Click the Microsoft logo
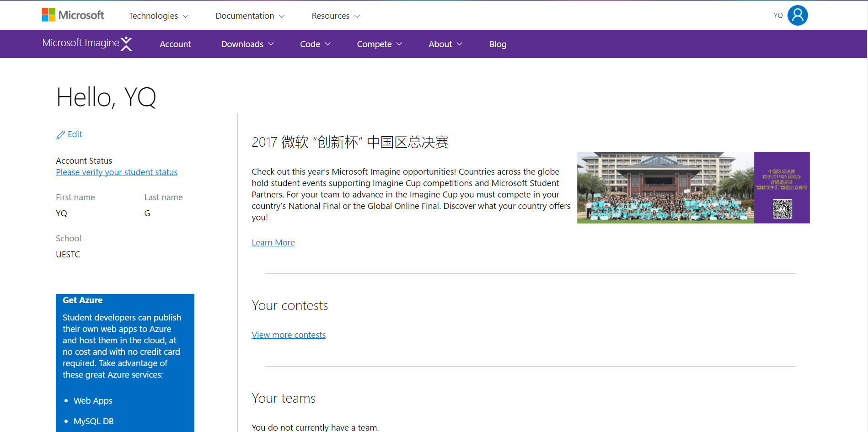Viewport: 868px width, 432px height. tap(73, 15)
